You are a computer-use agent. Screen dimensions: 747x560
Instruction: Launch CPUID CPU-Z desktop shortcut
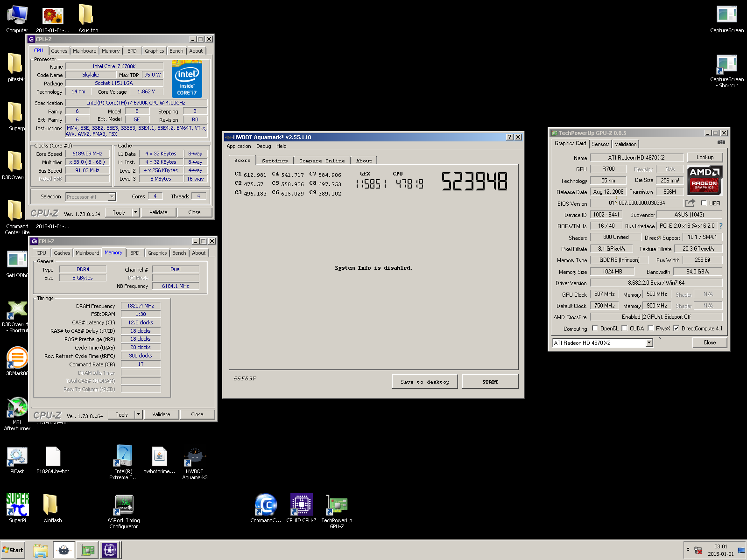coord(301,509)
